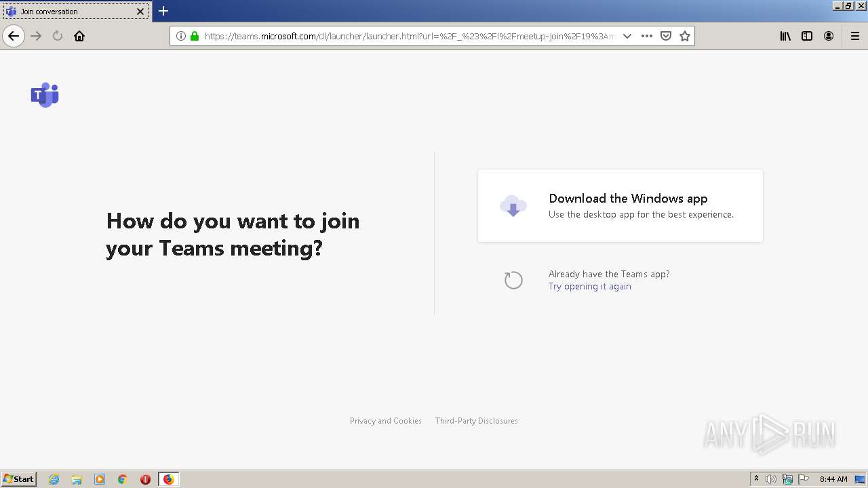Click Download the Windows app card
868x488 pixels.
pyautogui.click(x=620, y=205)
